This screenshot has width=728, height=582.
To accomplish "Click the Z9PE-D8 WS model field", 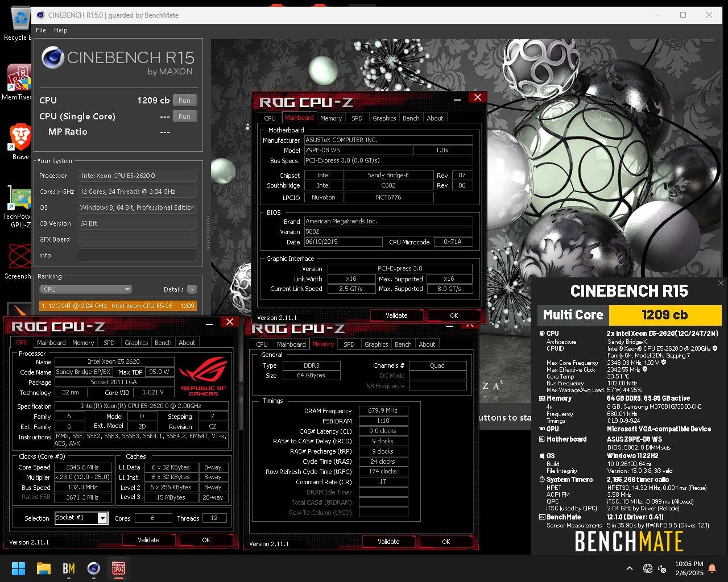I will (x=358, y=150).
